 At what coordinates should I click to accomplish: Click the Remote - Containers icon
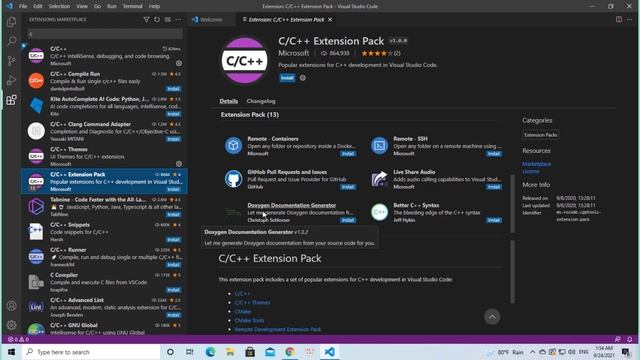coord(233,145)
